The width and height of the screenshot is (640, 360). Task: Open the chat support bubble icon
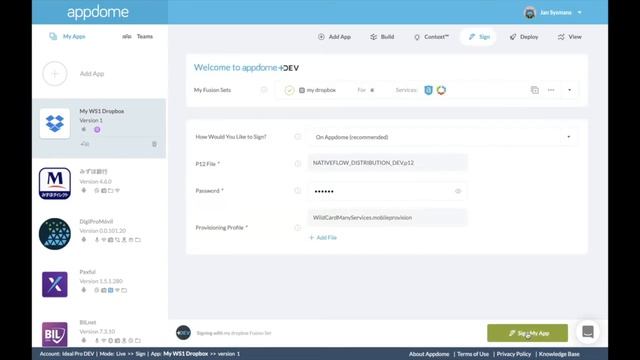click(588, 332)
